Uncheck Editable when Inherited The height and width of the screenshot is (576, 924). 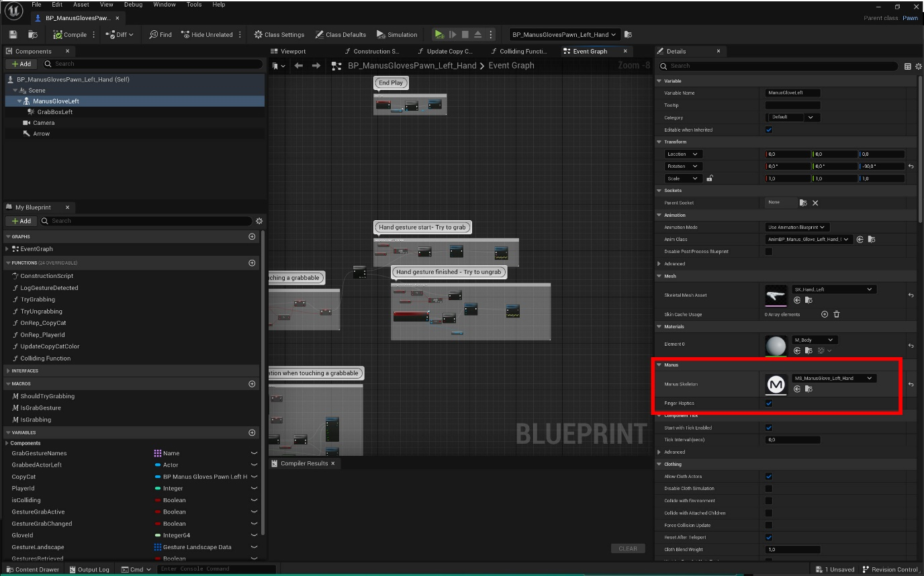(x=769, y=130)
